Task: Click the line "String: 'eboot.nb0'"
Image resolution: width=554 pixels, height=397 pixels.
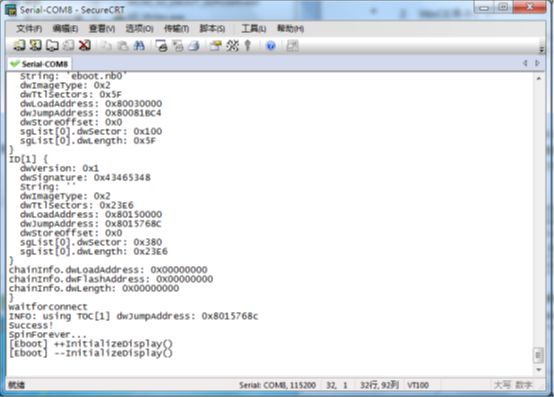Action: coord(73,76)
